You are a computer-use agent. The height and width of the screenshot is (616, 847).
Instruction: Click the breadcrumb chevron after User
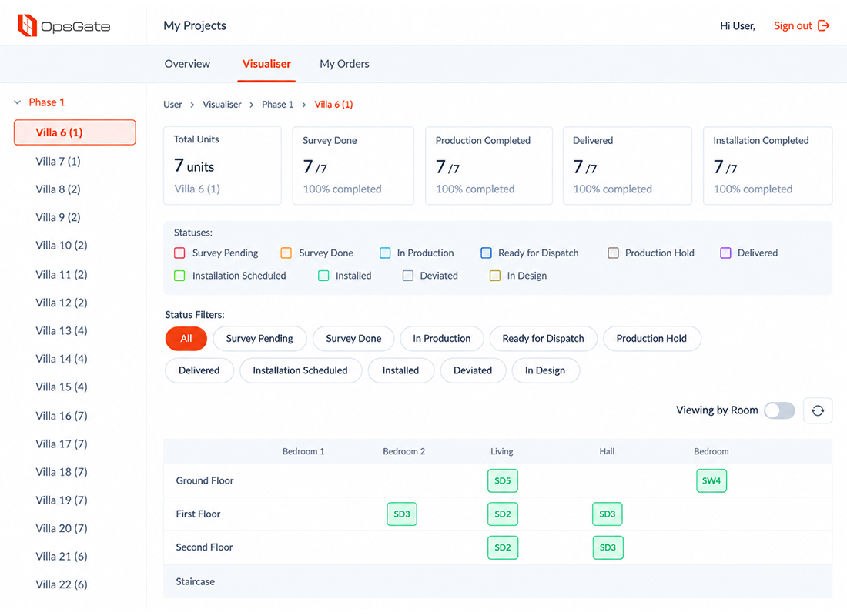192,105
